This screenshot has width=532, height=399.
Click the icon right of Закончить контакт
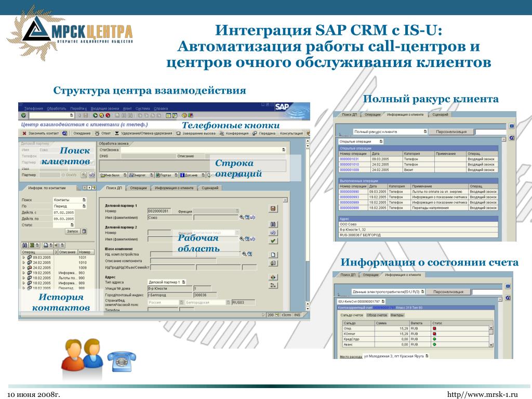[x=64, y=134]
